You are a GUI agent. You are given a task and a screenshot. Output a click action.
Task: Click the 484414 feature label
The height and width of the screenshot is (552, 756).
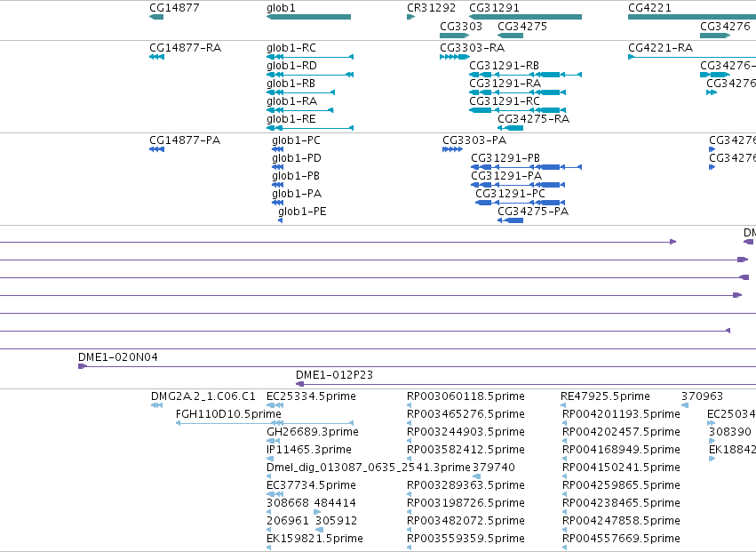click(335, 503)
